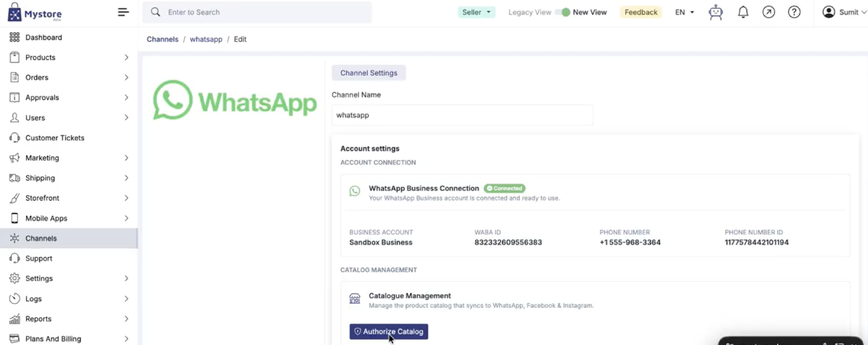Open notifications bell
The height and width of the screenshot is (345, 868).
[743, 12]
